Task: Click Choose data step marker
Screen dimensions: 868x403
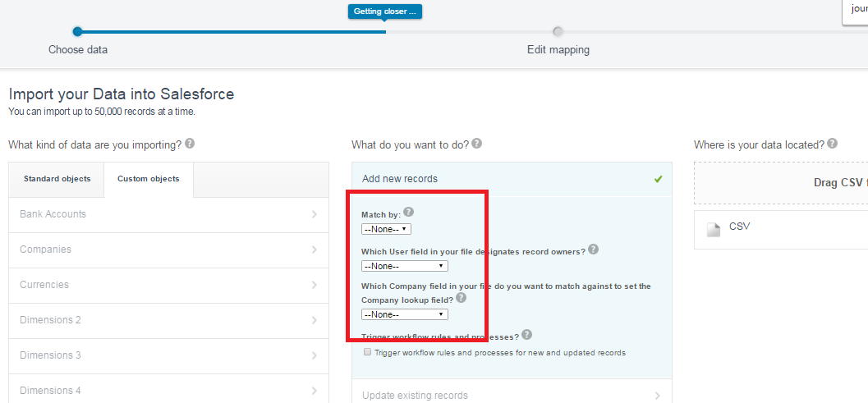Action: (x=77, y=31)
